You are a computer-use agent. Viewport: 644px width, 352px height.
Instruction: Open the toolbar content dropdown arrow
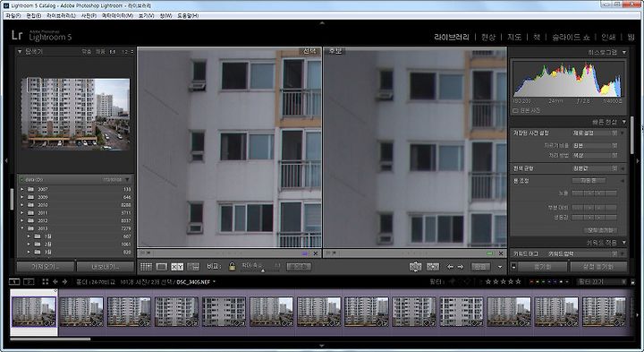click(x=500, y=267)
